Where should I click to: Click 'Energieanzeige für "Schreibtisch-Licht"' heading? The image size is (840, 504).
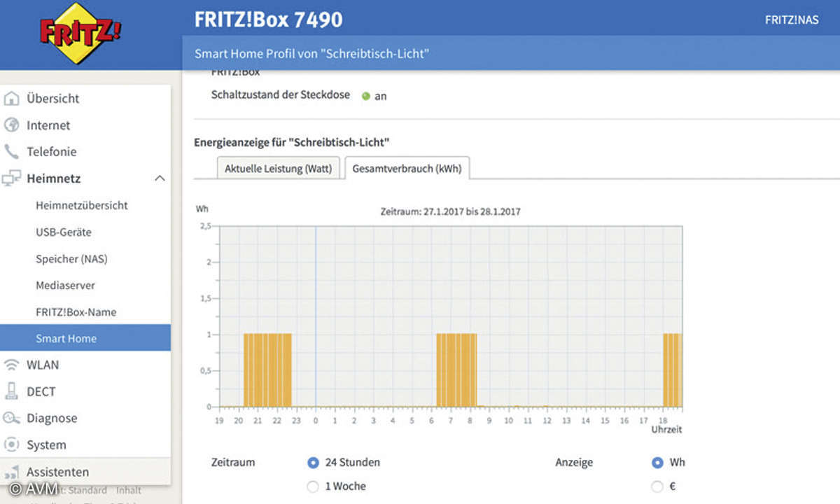pos(292,142)
